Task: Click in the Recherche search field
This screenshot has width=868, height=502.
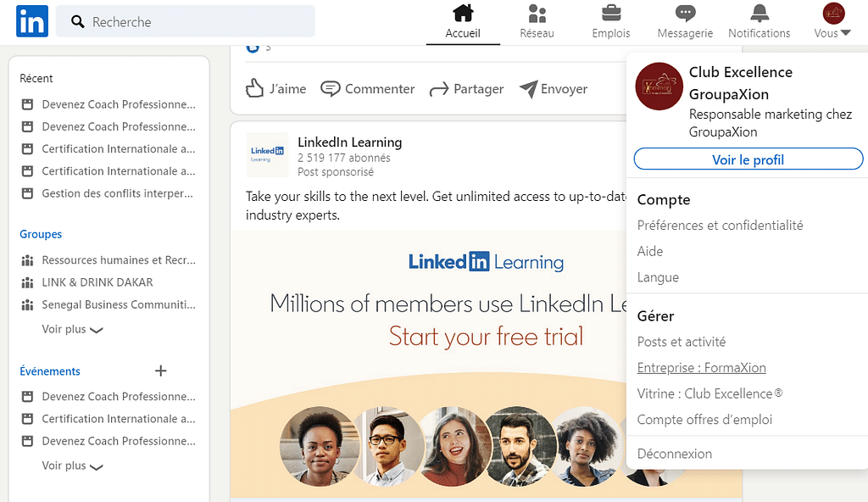Action: [x=195, y=22]
